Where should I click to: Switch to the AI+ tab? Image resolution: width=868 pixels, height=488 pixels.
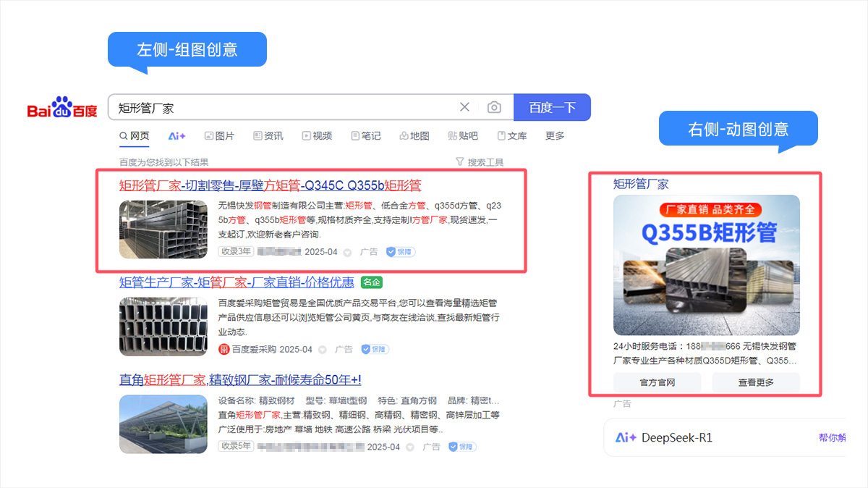(177, 136)
